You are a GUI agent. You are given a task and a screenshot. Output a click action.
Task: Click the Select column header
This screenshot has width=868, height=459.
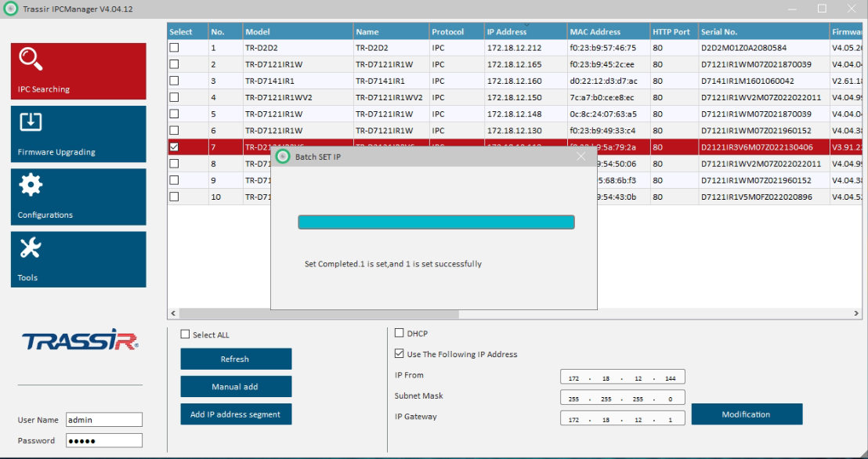click(x=188, y=31)
